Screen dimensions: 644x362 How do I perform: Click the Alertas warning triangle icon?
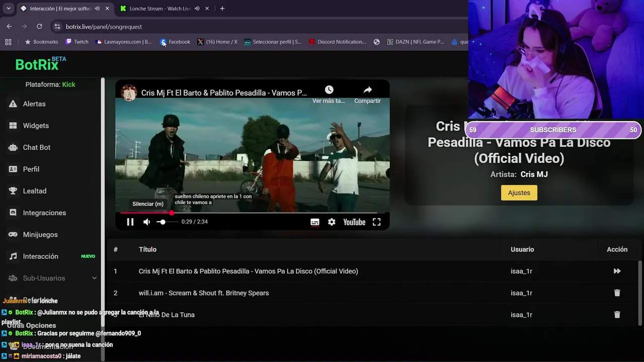(13, 104)
